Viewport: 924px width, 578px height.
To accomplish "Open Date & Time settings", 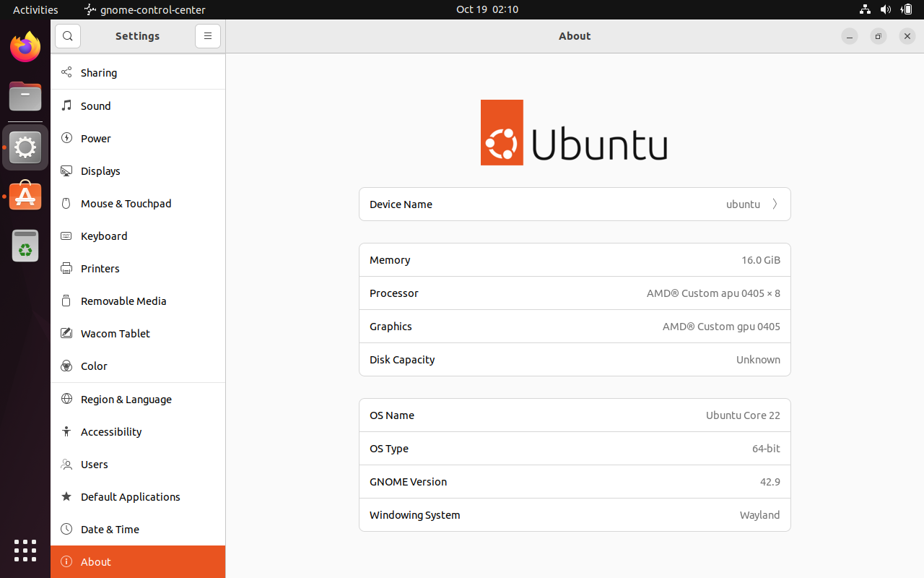I will 138,529.
